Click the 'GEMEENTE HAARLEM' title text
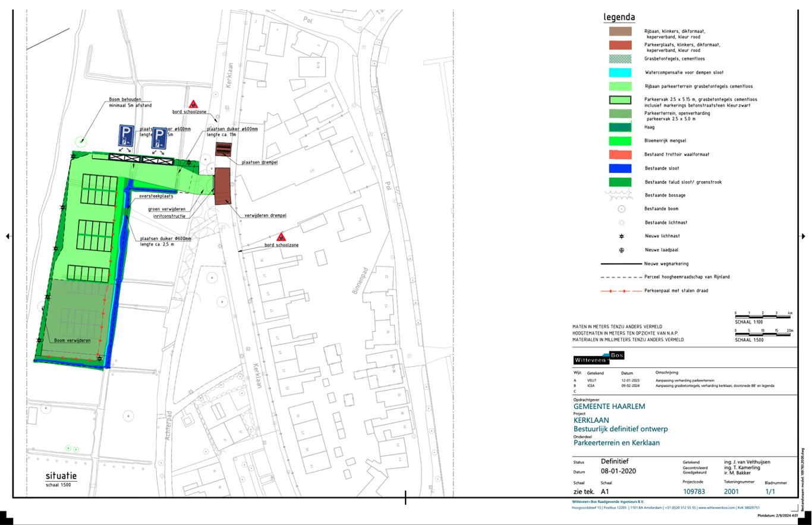This screenshot has height=525, width=812. [x=609, y=407]
